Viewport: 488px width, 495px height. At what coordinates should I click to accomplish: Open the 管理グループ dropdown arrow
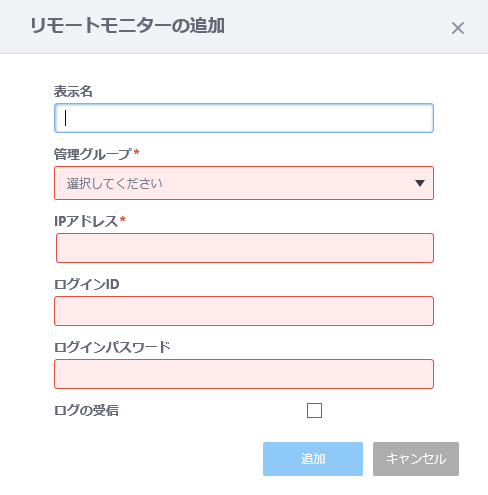(x=420, y=183)
